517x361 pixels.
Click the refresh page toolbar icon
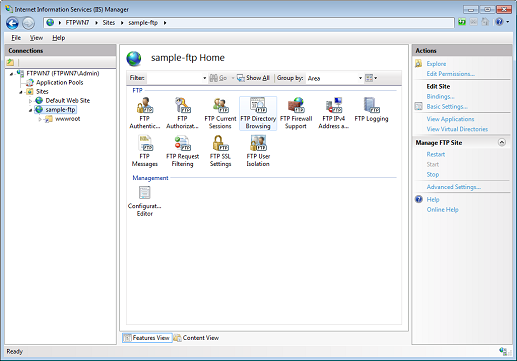462,22
